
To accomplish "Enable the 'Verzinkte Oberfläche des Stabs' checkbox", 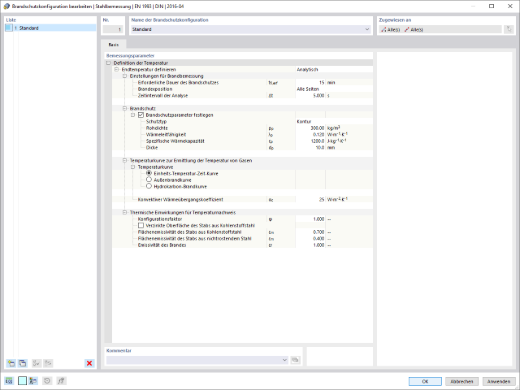I will point(141,226).
